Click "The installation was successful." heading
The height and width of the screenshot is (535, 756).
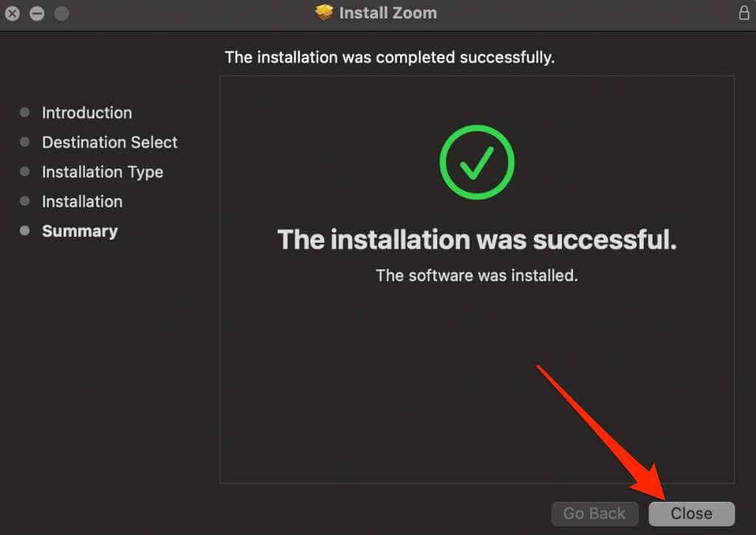[476, 240]
